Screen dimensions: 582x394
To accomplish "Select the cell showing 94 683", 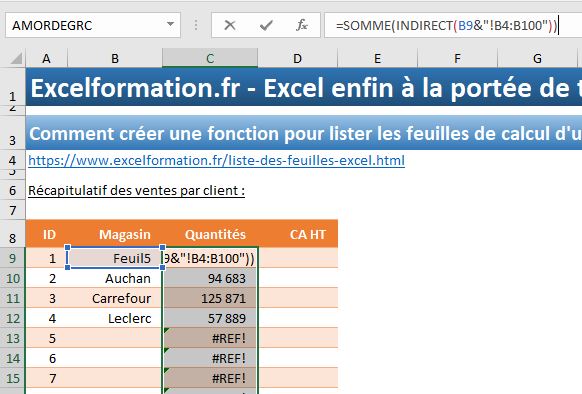I will (210, 278).
